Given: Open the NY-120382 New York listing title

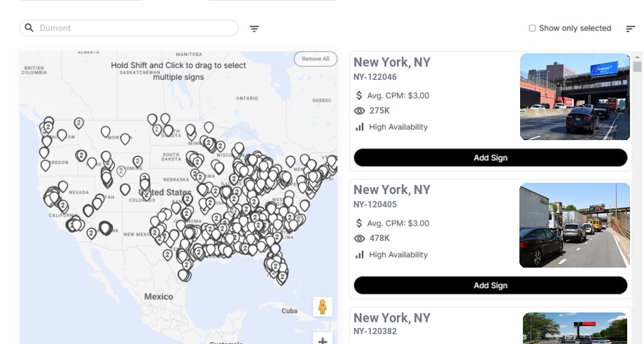Looking at the screenshot, I should point(392,318).
